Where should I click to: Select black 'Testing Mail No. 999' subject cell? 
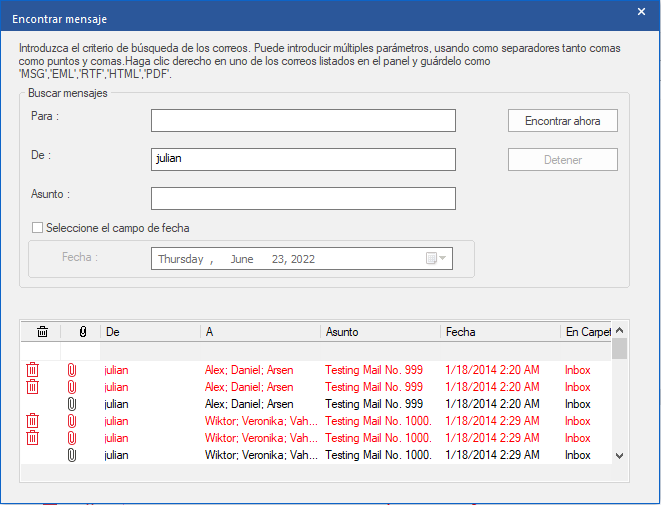tap(374, 404)
